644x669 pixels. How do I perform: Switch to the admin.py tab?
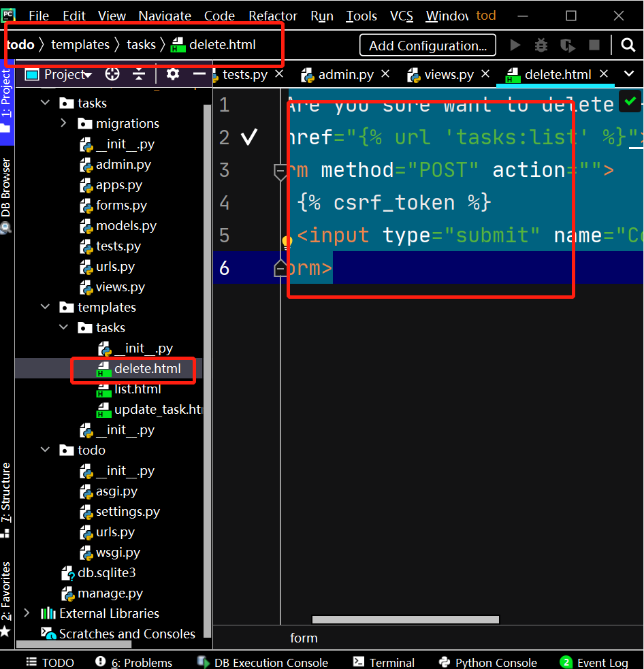point(337,75)
